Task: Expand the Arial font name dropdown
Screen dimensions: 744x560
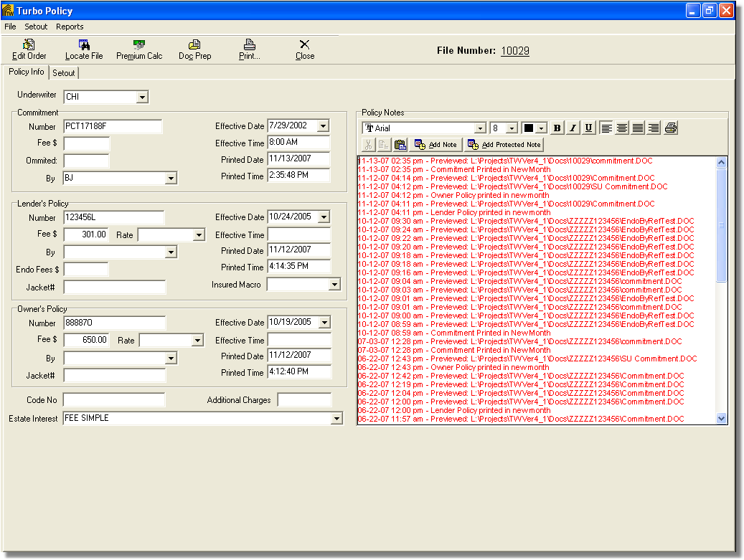Action: (480, 128)
